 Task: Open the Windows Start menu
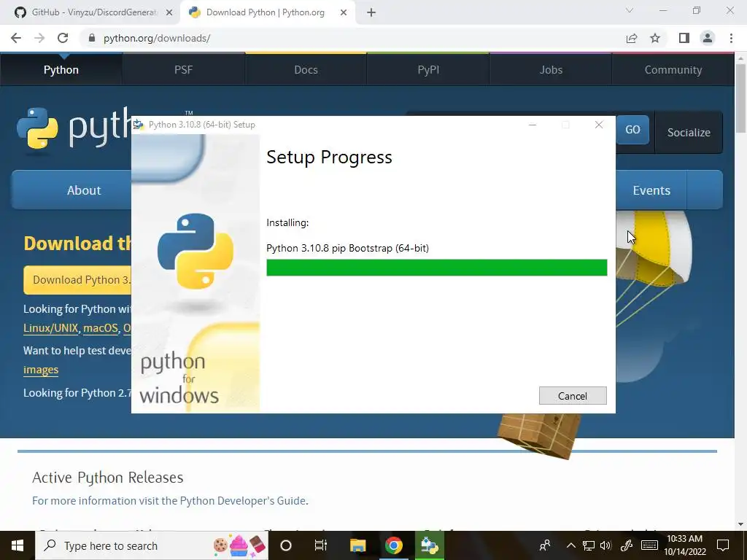[18, 545]
